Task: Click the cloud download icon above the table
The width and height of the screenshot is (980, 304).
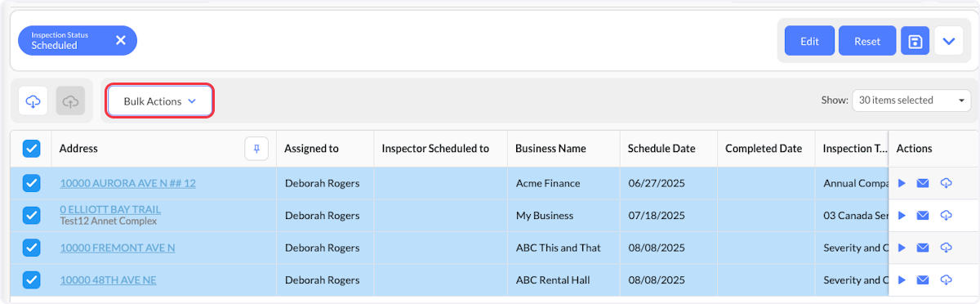Action: [x=33, y=101]
